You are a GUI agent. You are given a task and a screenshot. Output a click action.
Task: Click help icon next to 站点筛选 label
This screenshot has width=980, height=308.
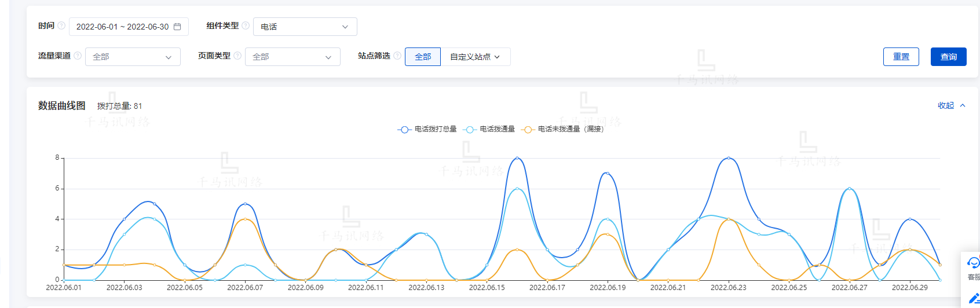(397, 56)
